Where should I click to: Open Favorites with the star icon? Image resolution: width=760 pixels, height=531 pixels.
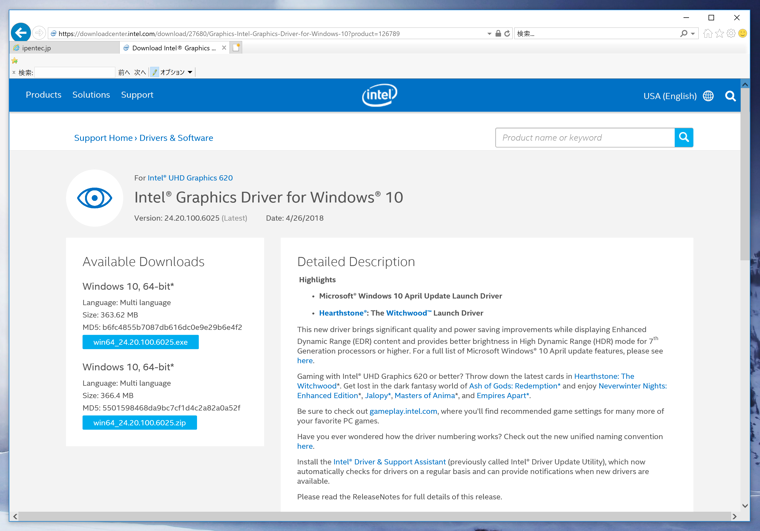[x=719, y=33]
